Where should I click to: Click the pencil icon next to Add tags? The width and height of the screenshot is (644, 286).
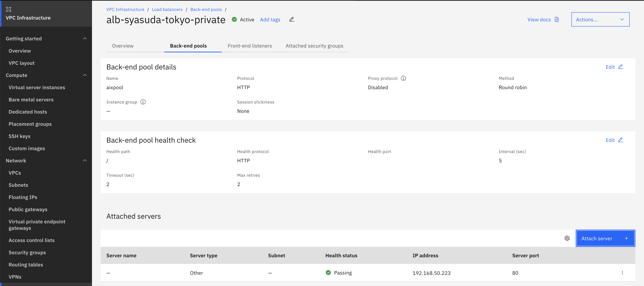click(291, 19)
